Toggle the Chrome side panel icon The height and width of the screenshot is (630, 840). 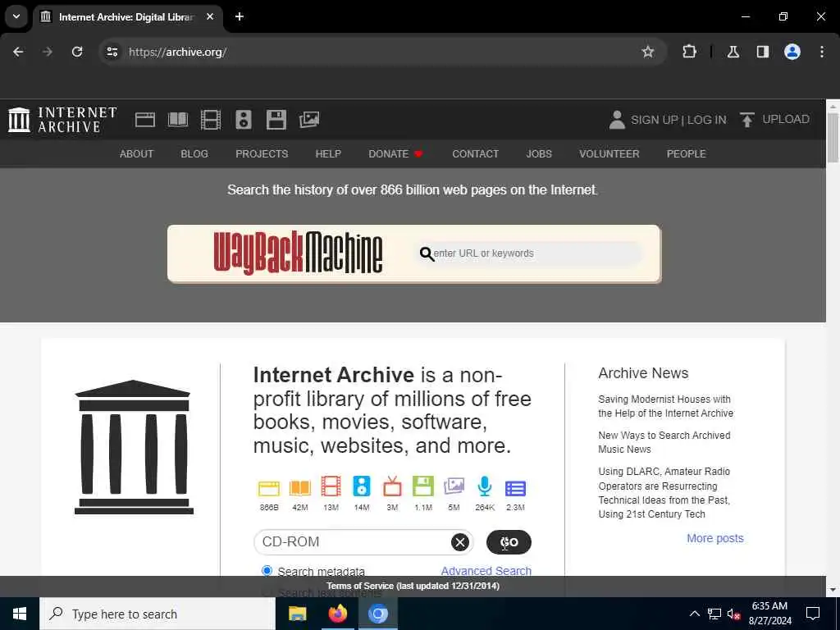tap(763, 52)
